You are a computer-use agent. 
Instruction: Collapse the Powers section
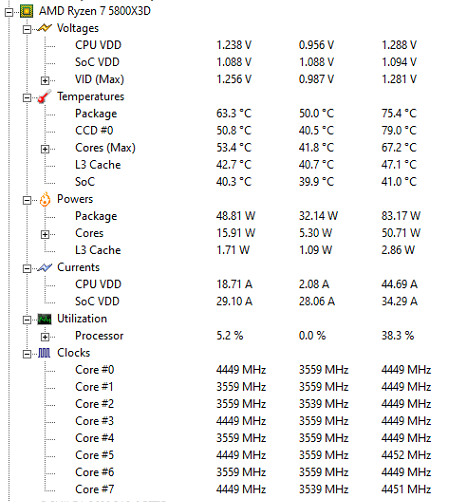click(x=27, y=200)
